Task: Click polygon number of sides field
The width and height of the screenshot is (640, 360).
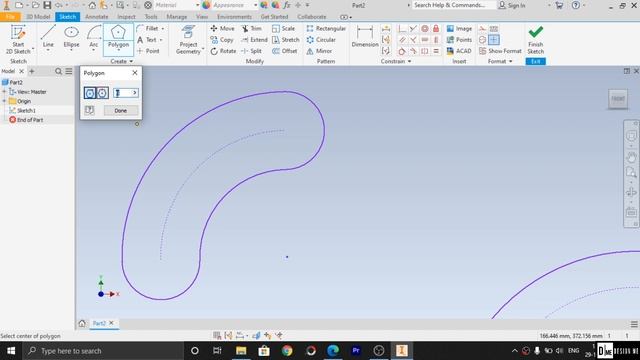Action: click(126, 93)
